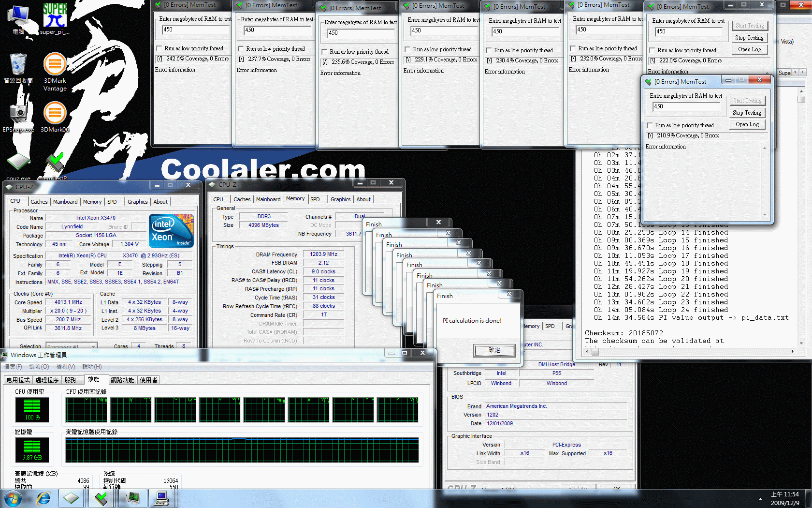Click the Error information scrollbar in front MemTest window

[x=765, y=181]
